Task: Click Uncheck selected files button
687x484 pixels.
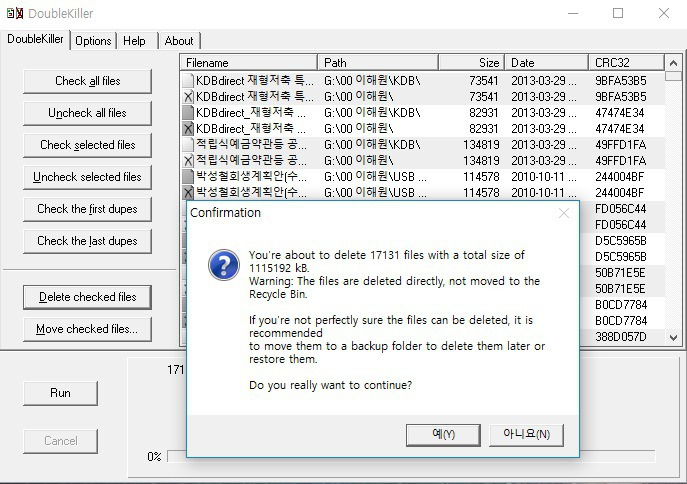Action: pos(88,177)
